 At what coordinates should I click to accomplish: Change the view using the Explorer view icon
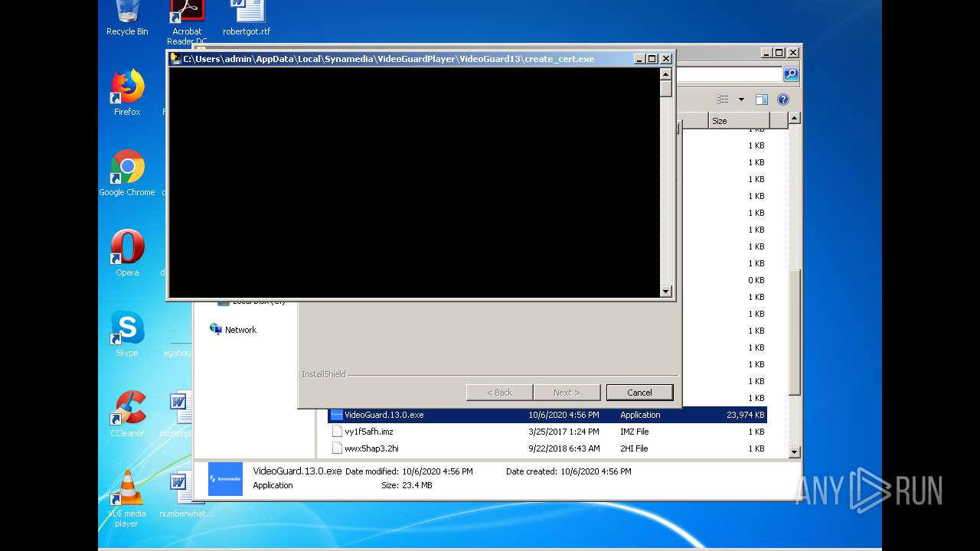click(x=722, y=99)
